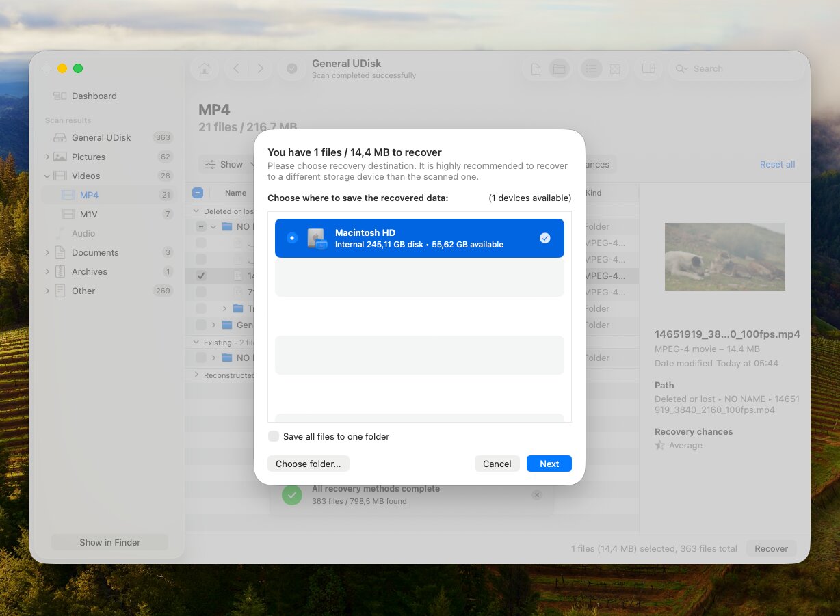Click recovery complete green check icon

[292, 494]
